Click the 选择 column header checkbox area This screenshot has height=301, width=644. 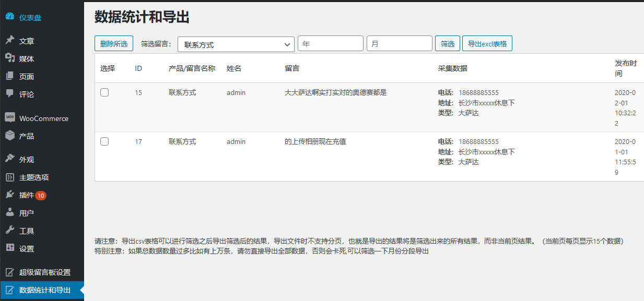click(107, 68)
